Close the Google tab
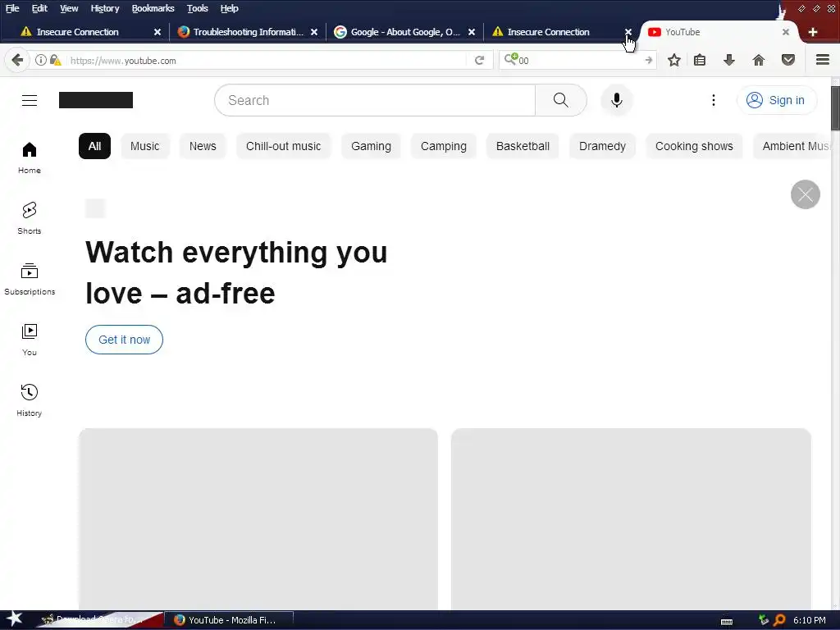This screenshot has height=630, width=840. coord(472,32)
